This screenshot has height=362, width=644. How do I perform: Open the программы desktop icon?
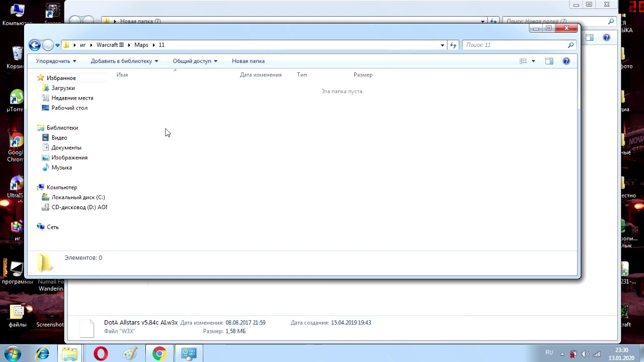17,273
